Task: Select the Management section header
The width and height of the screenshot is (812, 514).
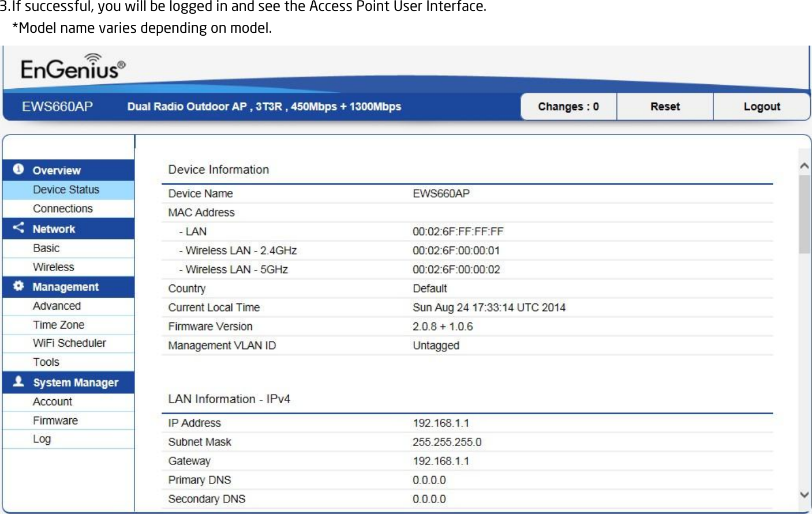Action: tap(68, 287)
